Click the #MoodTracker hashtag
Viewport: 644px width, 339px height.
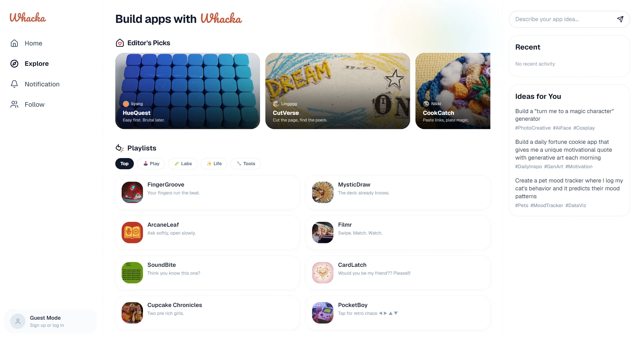(547, 205)
